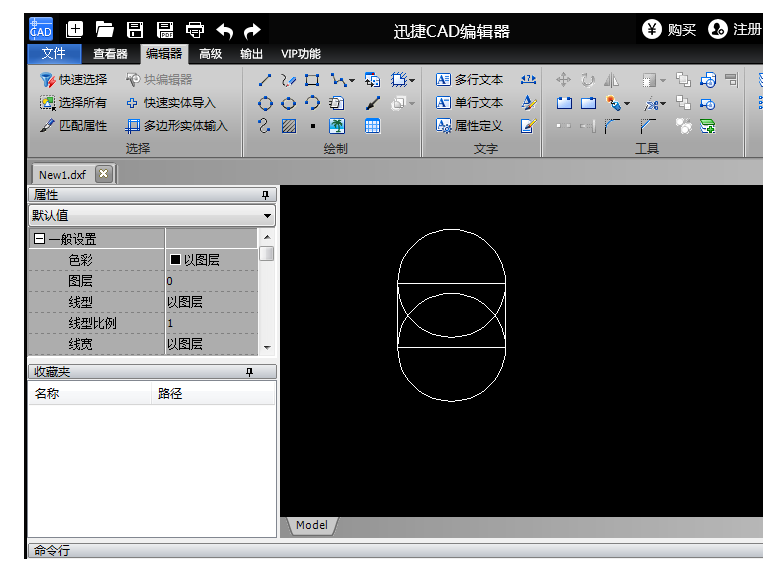Screen dimensions: 780x561
Task: Choose the Rectangle drawing tool
Action: point(312,80)
